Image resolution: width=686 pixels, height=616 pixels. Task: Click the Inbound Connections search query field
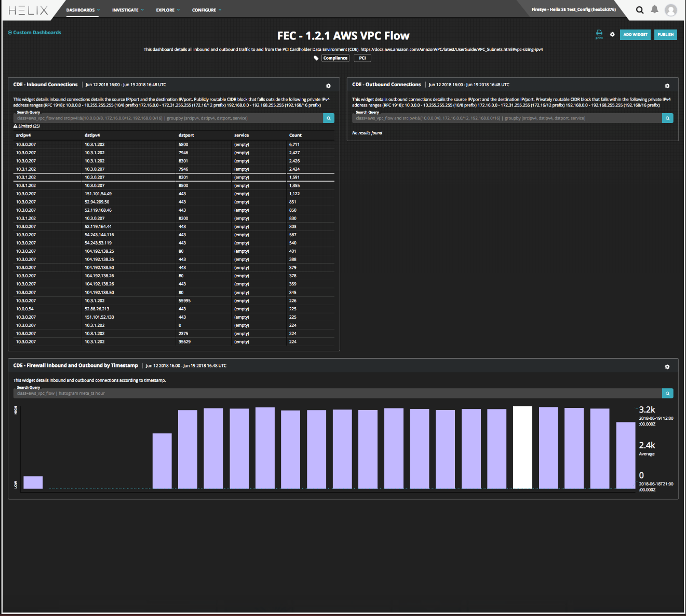(x=168, y=118)
